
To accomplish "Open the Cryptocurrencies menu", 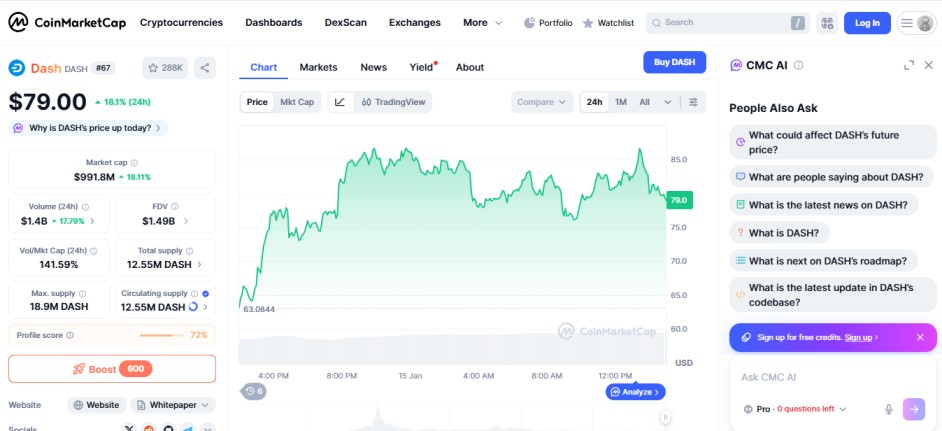I will 181,23.
